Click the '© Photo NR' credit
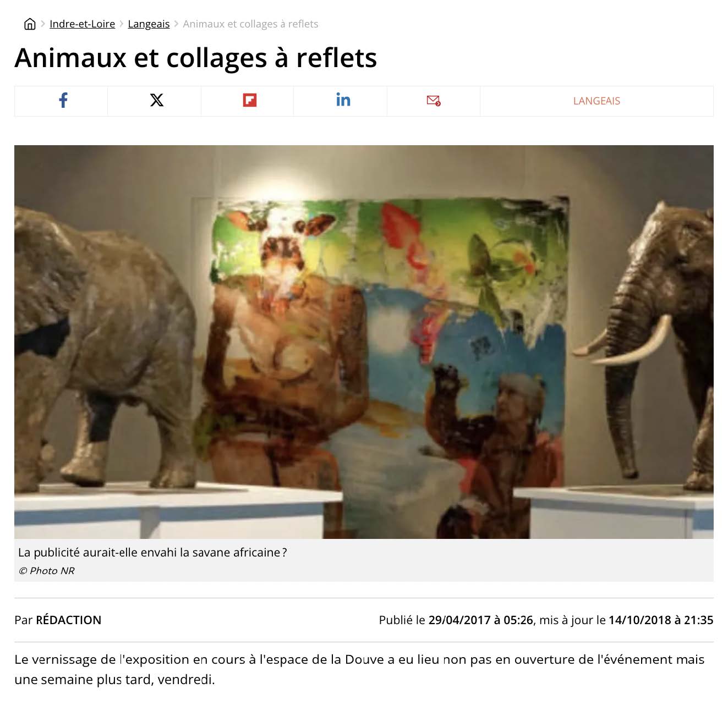Viewport: 728px width, 705px height. click(47, 571)
